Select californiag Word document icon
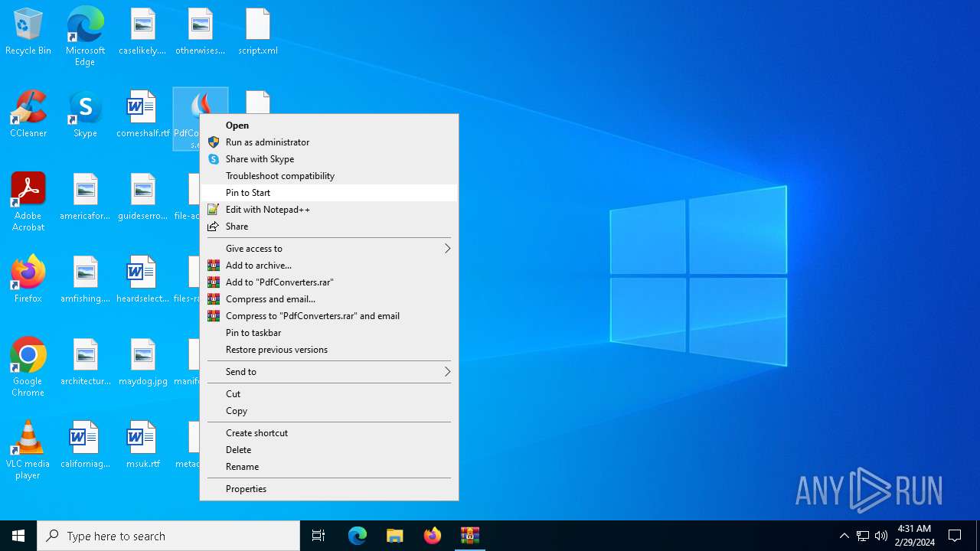The image size is (980, 551). click(x=85, y=445)
